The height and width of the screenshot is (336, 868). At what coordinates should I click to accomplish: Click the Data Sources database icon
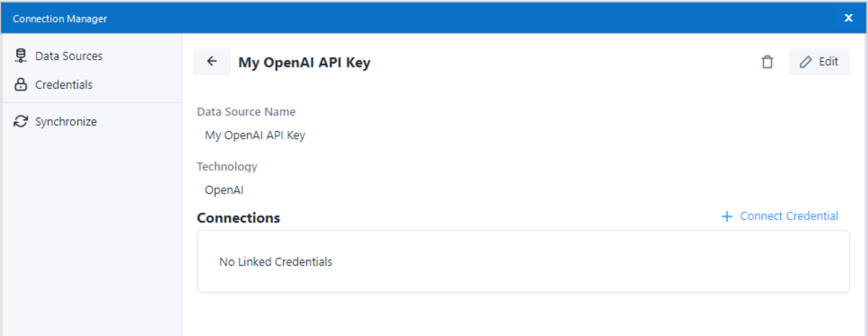20,56
